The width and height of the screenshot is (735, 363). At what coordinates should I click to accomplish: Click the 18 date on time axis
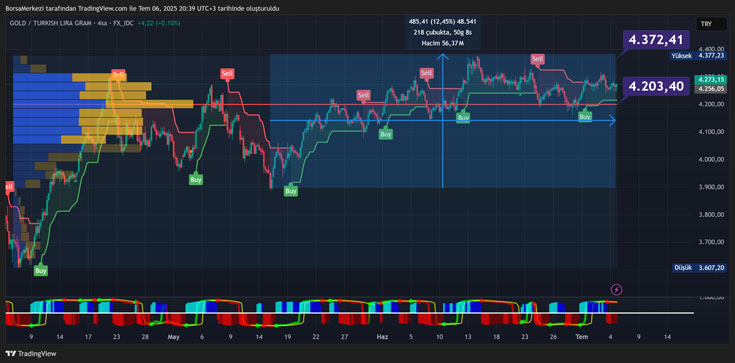click(496, 336)
